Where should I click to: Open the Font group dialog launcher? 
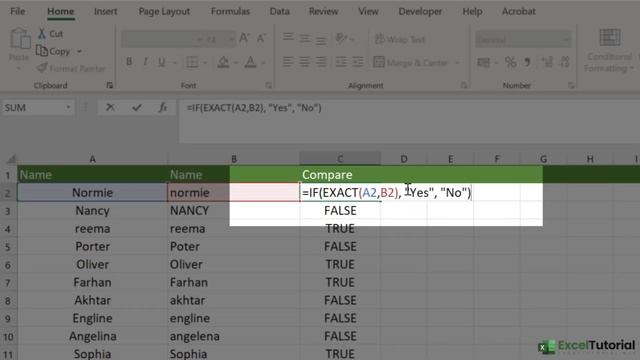268,85
